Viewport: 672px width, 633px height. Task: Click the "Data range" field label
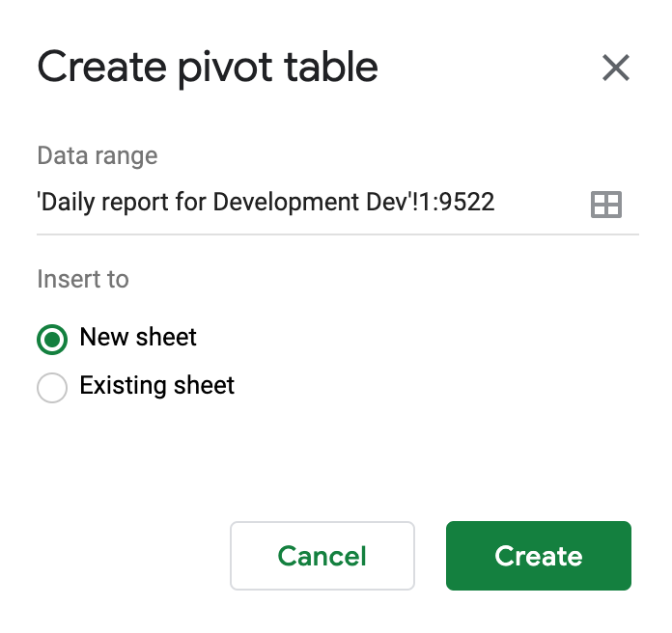click(x=98, y=156)
